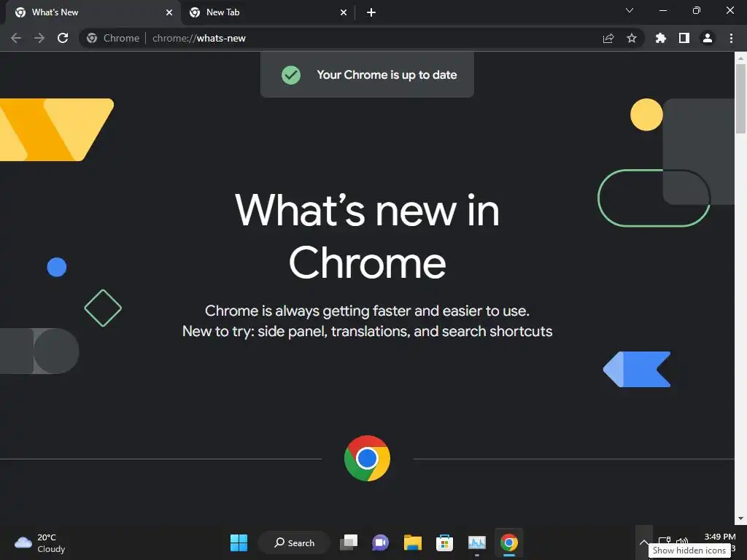The width and height of the screenshot is (747, 560).
Task: Open the Extensions puzzle icon
Action: (x=661, y=38)
